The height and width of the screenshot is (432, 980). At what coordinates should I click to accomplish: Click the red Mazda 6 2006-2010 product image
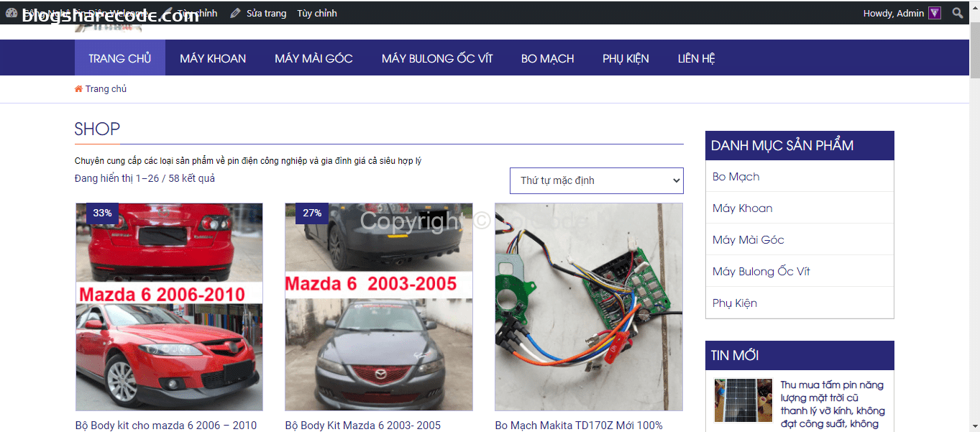169,307
